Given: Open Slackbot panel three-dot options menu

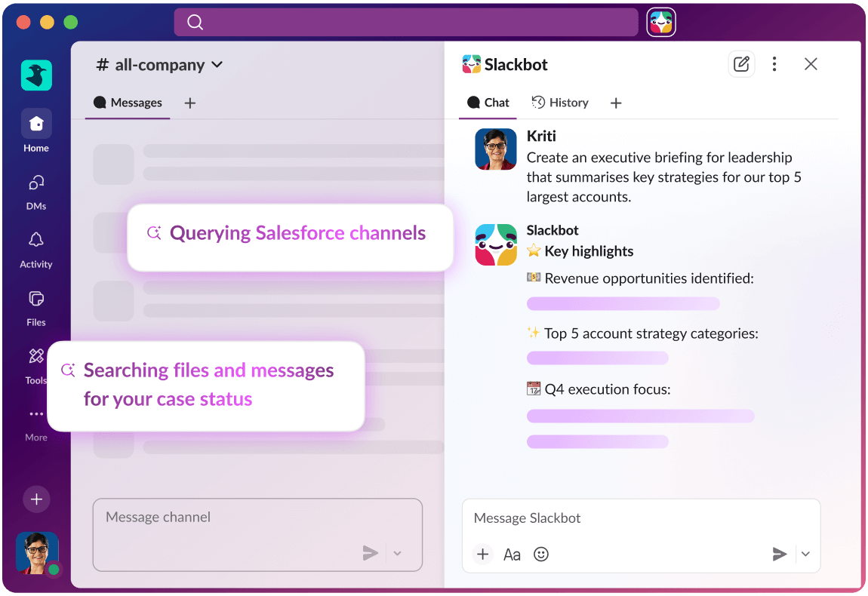Looking at the screenshot, I should point(774,64).
